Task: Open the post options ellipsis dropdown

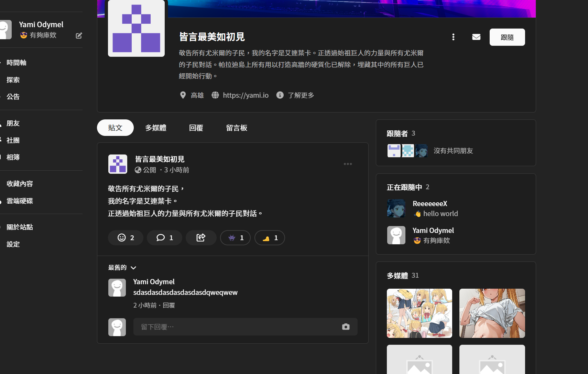Action: click(348, 164)
